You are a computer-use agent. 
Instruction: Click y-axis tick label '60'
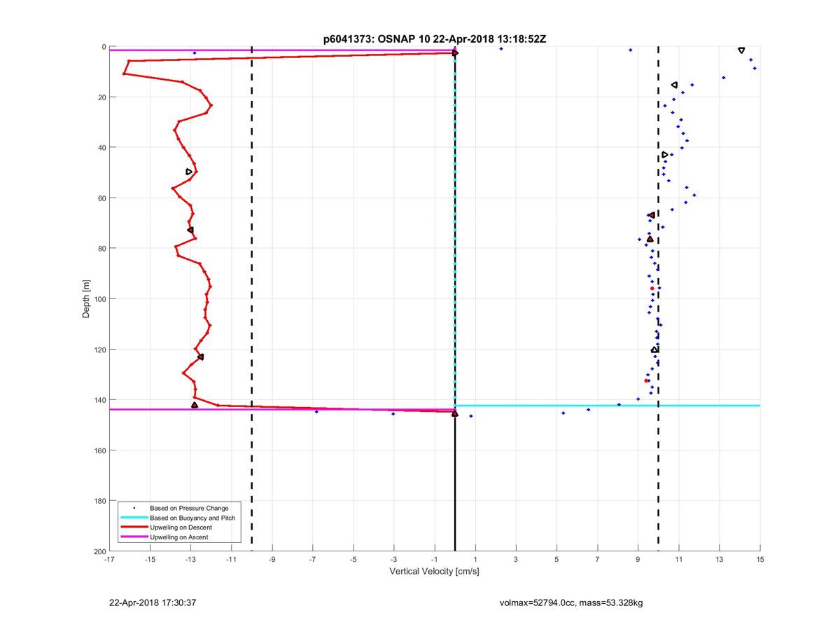point(102,198)
